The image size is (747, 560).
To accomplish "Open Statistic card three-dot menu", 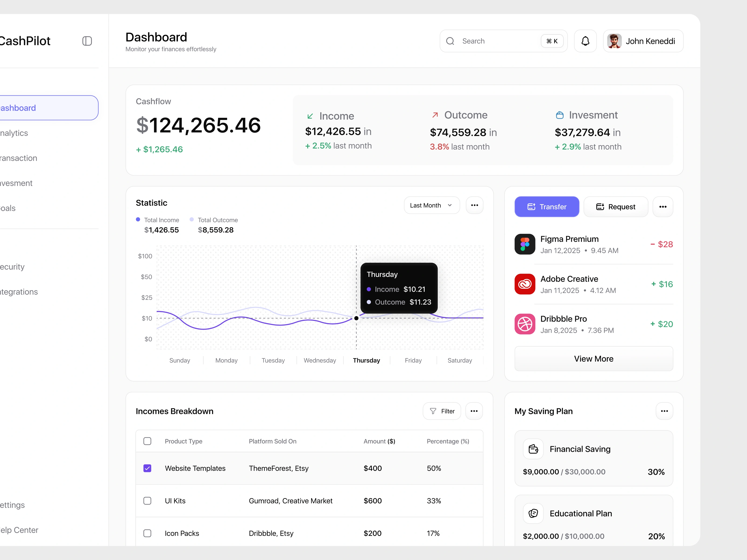I will pyautogui.click(x=475, y=205).
